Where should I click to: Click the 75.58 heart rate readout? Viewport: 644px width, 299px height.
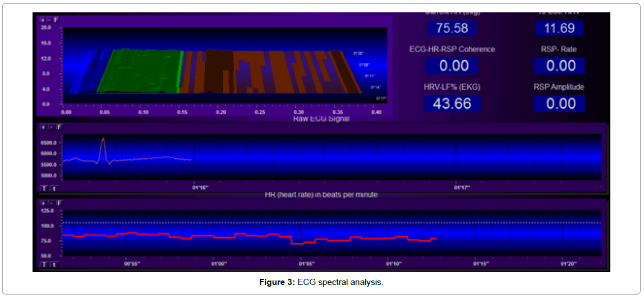point(452,28)
